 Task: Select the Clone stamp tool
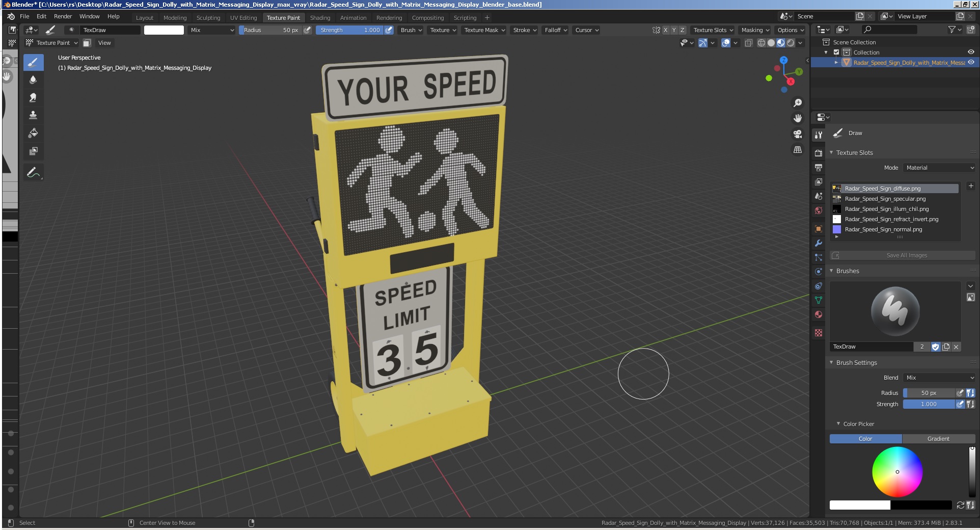coord(33,115)
